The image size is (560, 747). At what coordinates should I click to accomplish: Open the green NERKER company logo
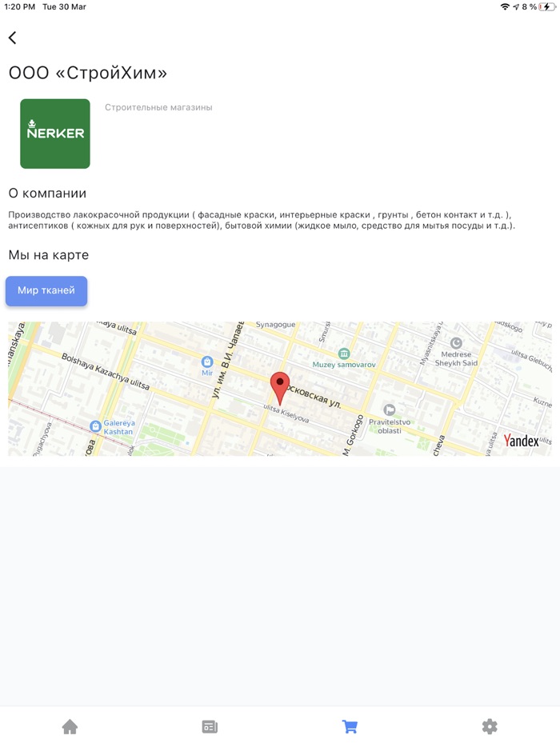point(55,134)
